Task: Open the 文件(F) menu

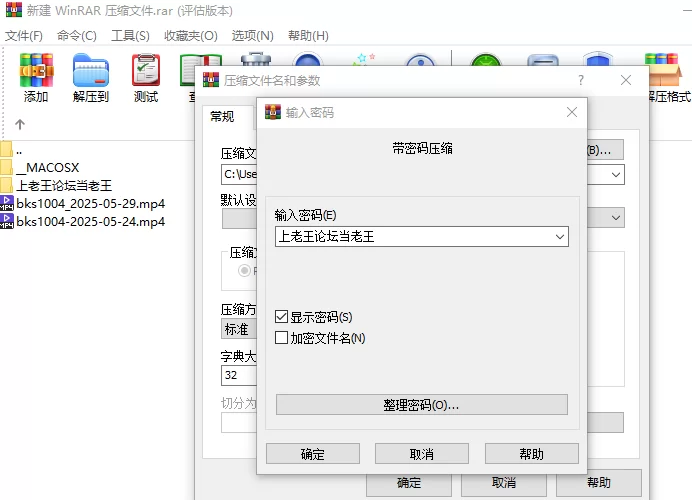Action: click(24, 36)
